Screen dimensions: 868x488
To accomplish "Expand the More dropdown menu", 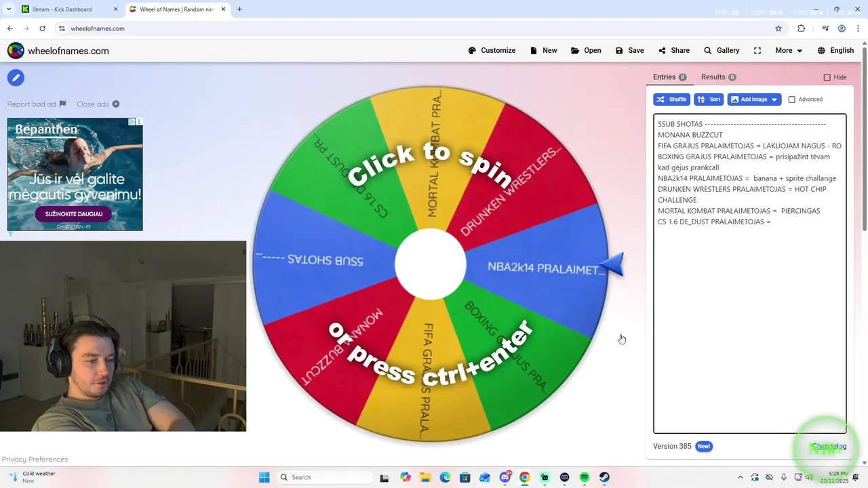I will pos(789,50).
